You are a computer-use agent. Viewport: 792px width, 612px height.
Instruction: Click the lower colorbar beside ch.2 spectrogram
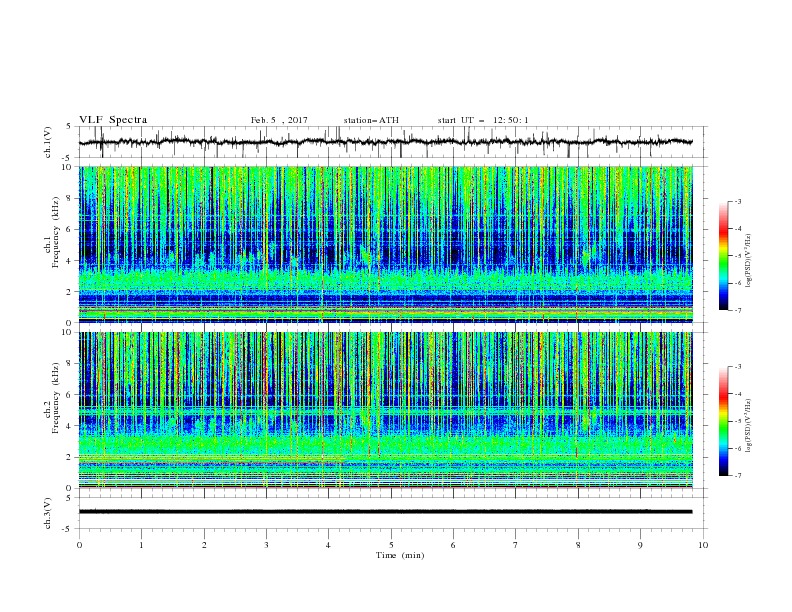[724, 421]
